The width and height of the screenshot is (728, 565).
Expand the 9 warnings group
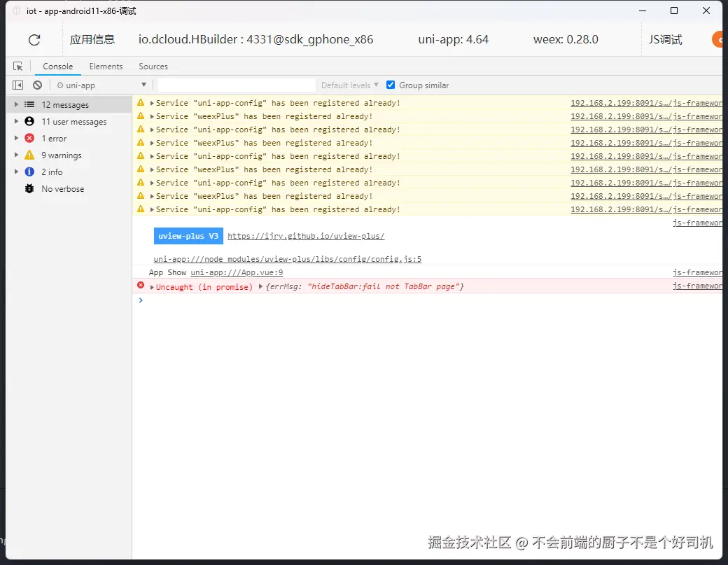tap(16, 155)
